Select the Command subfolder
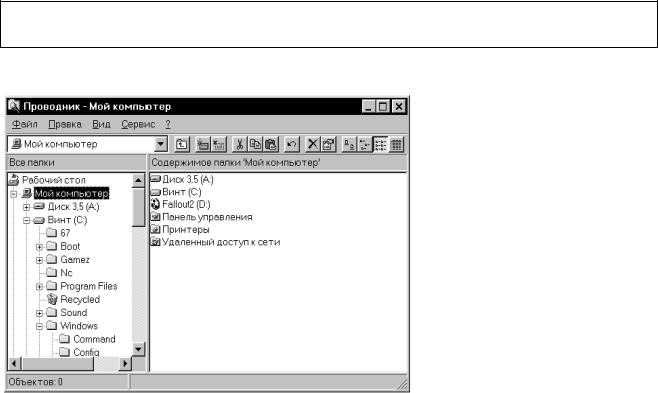Viewport: 658px width, 393px height. click(94, 339)
